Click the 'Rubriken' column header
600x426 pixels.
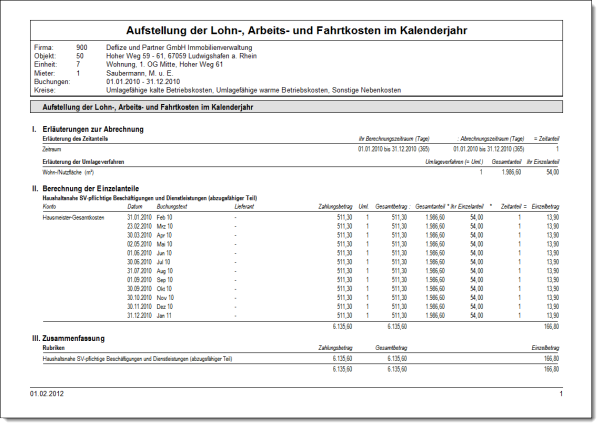click(x=54, y=348)
